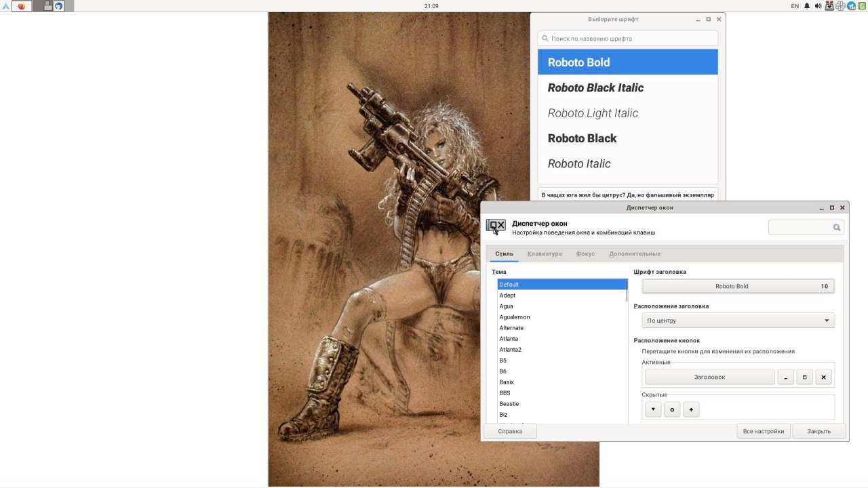Minimize the font chooser window
This screenshot has height=488, width=868.
[698, 20]
